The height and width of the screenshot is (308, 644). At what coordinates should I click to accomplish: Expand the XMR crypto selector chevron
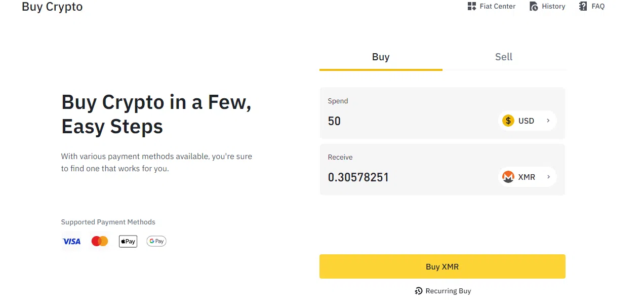click(x=548, y=177)
